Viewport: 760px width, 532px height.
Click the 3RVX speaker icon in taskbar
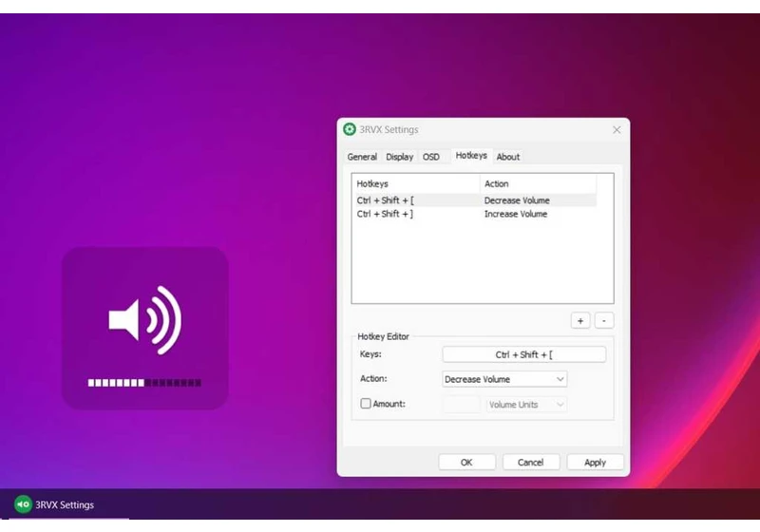pyautogui.click(x=23, y=504)
